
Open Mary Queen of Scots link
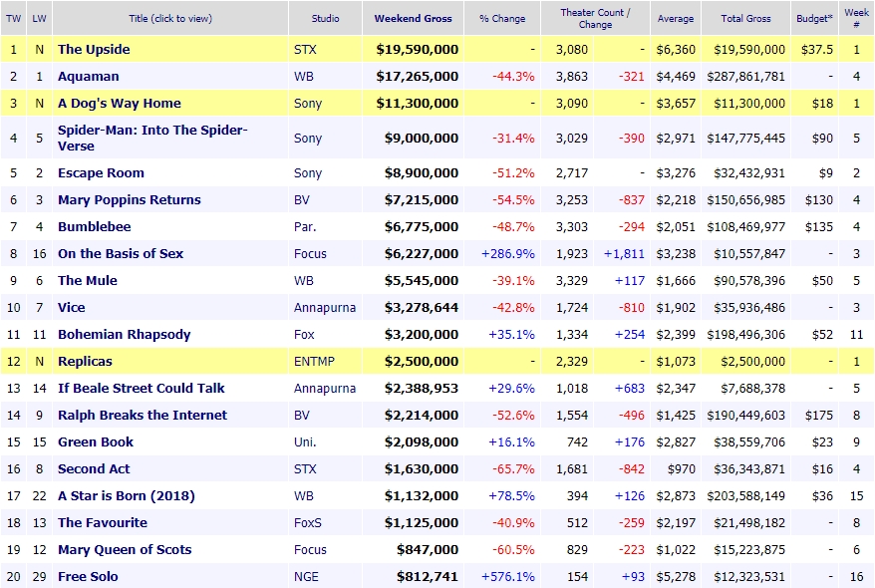[125, 549]
